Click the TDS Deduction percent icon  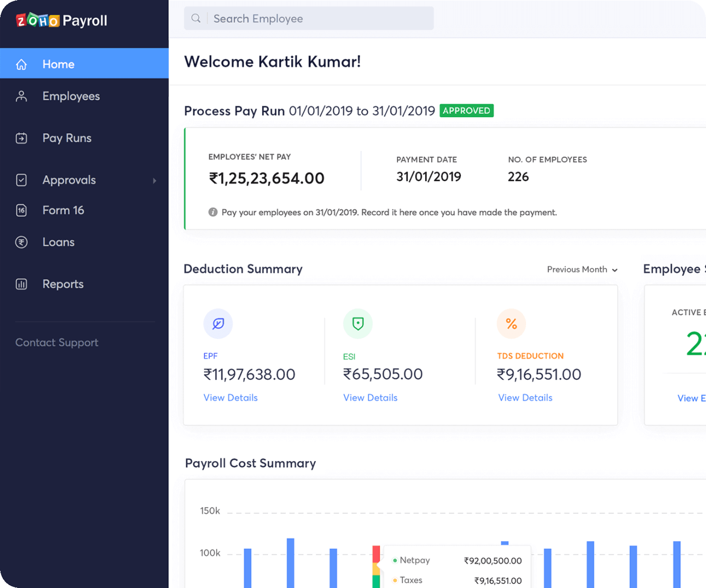(511, 323)
